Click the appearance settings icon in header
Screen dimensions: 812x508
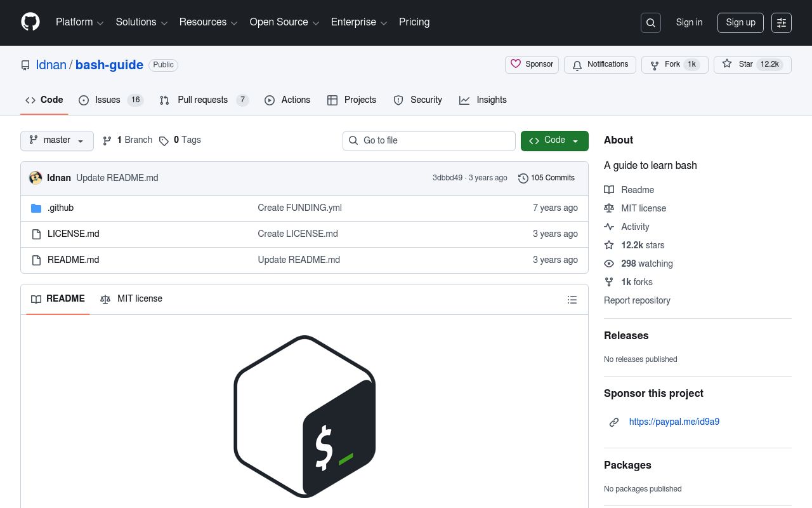point(782,23)
